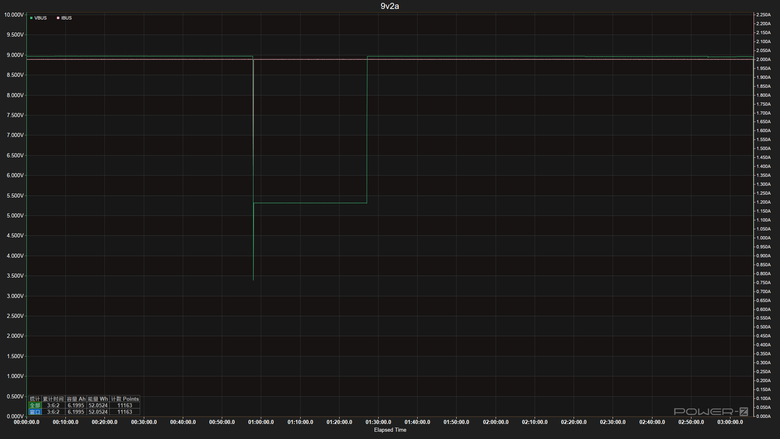Click the green VBUS legend color marker
This screenshot has height=439, width=780.
31,18
